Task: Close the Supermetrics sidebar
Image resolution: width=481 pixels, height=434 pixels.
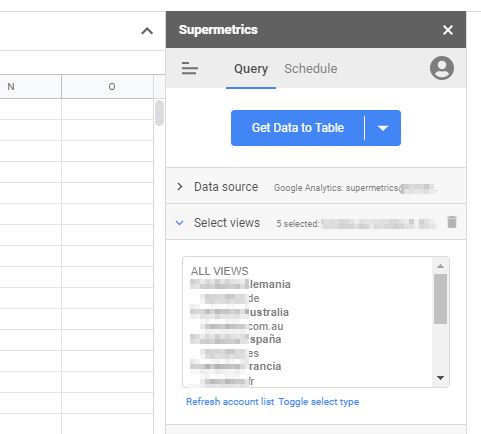Action: pyautogui.click(x=448, y=30)
